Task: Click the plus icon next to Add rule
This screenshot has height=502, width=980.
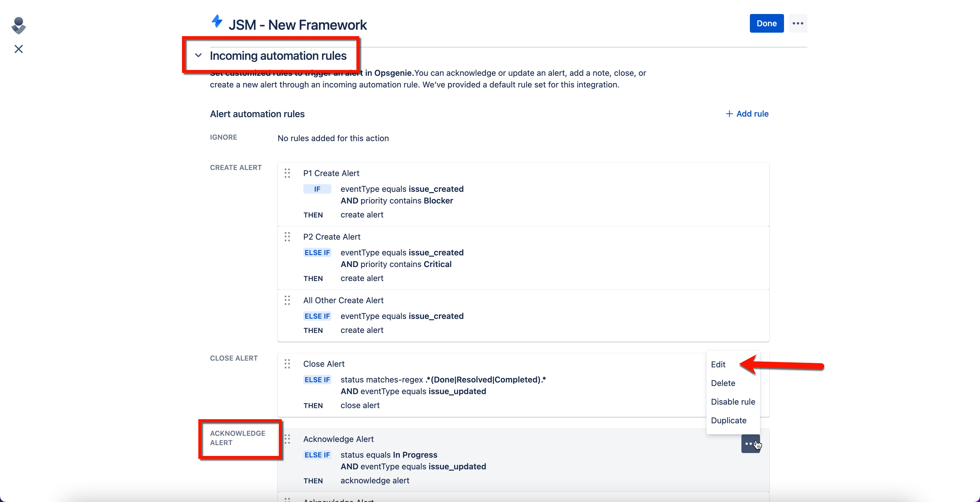Action: (x=729, y=114)
